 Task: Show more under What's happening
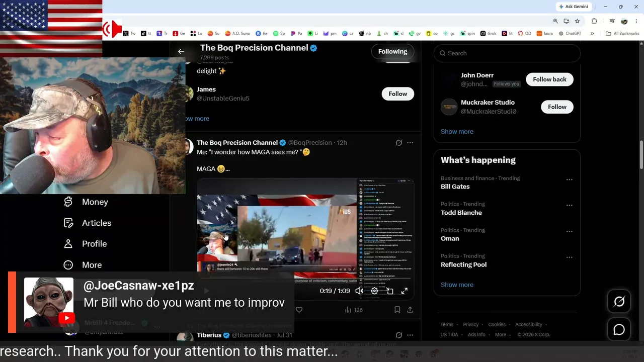[x=457, y=285]
